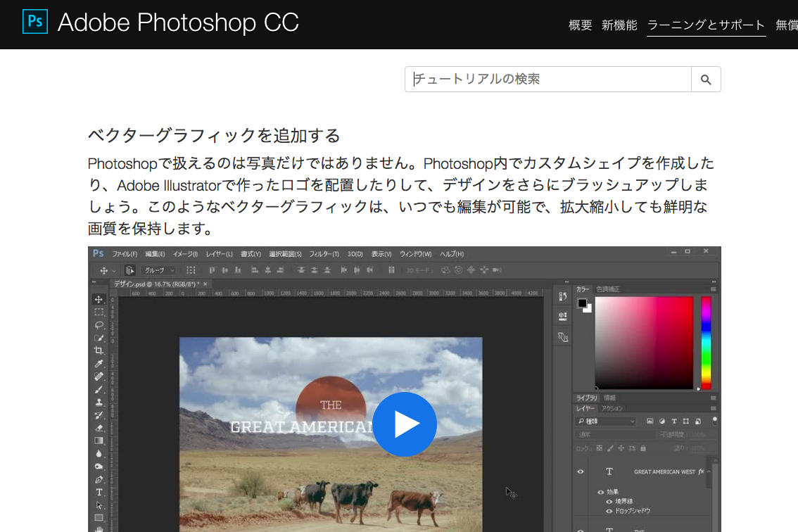The height and width of the screenshot is (532, 798).
Task: Select the Quick Selection tool
Action: click(99, 338)
